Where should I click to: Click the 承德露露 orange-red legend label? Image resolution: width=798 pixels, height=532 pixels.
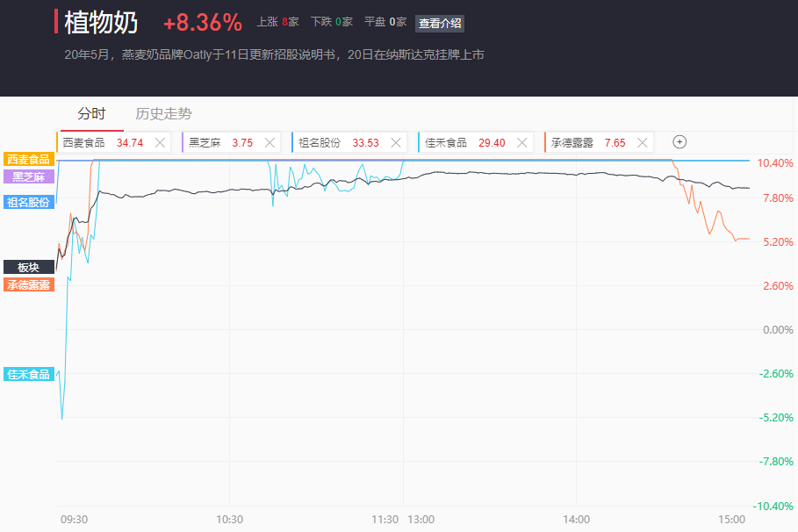point(28,284)
